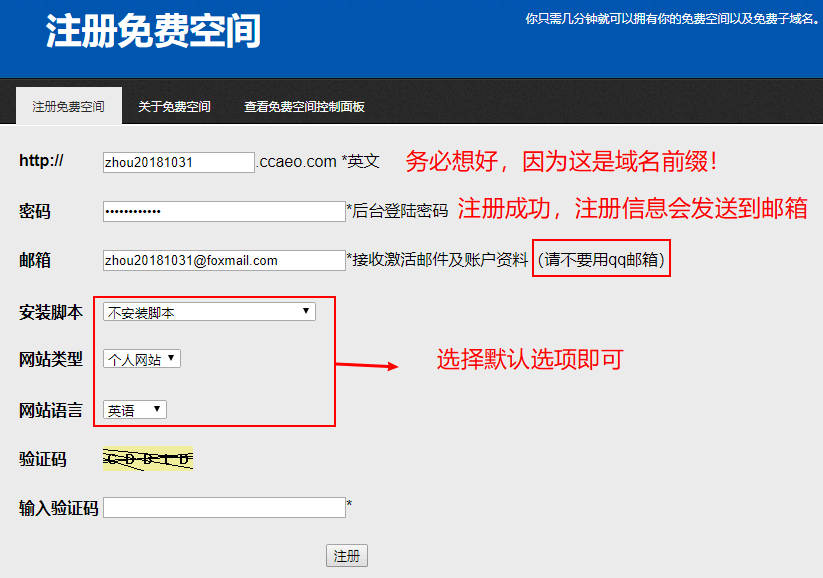Click the 注册免费空间 page header title
The image size is (823, 578).
pyautogui.click(x=153, y=32)
